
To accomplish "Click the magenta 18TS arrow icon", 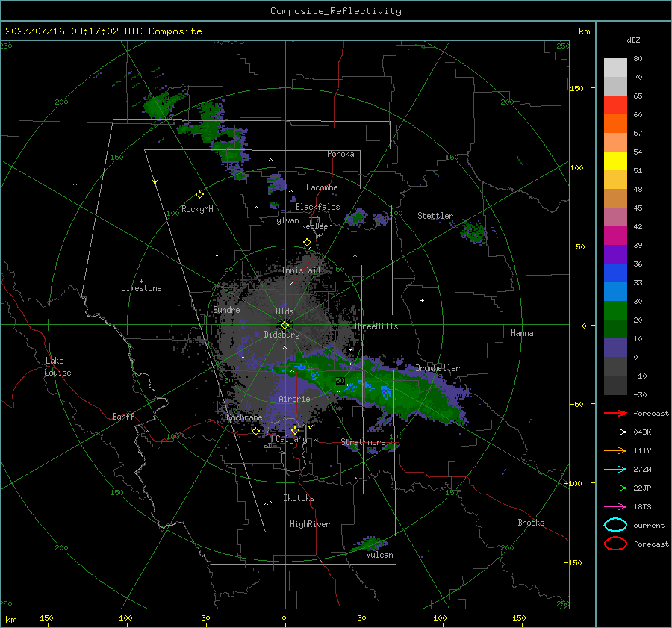I will [x=615, y=507].
